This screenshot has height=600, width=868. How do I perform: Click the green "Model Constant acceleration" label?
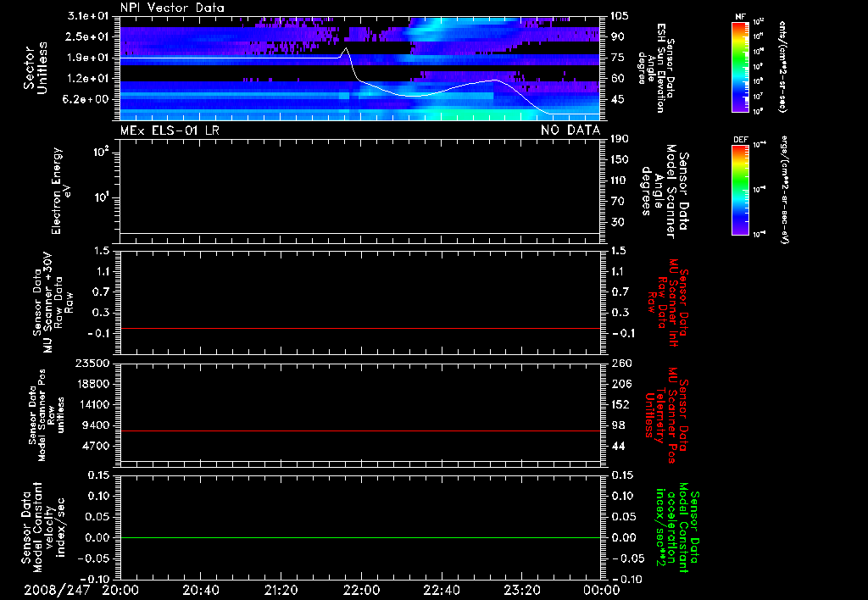[677, 527]
